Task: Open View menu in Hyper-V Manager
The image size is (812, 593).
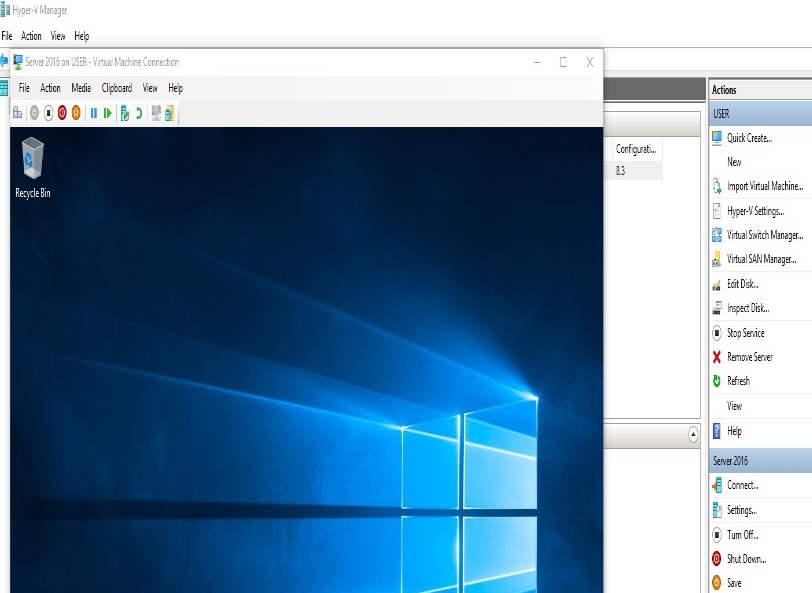Action: (x=57, y=36)
